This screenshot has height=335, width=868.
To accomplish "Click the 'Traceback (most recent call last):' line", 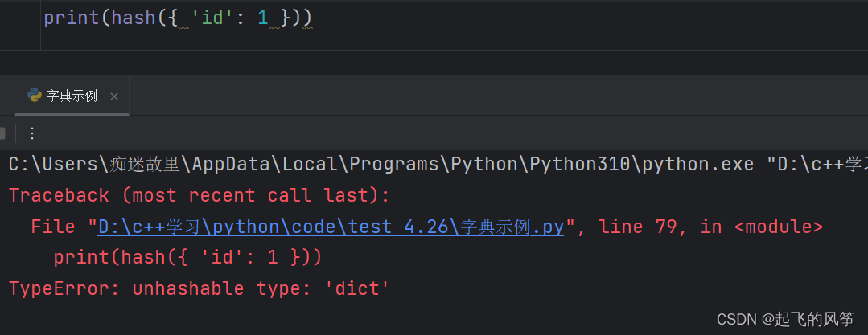I will pyautogui.click(x=200, y=195).
